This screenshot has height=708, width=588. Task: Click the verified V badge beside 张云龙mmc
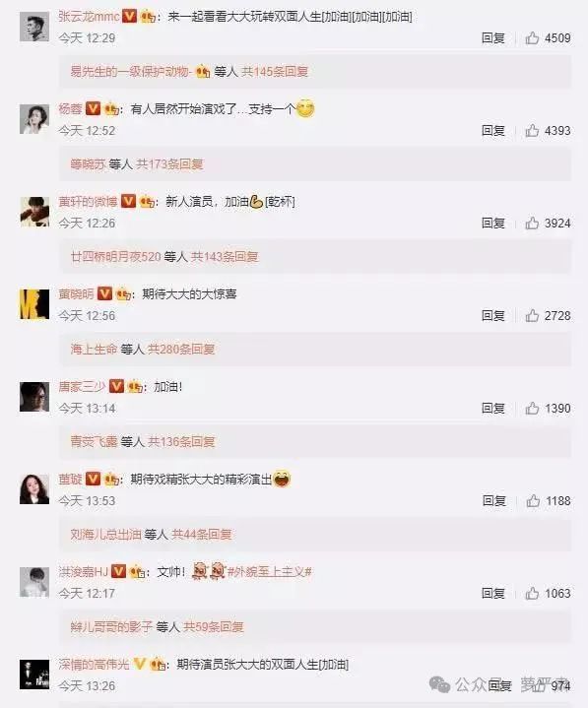click(130, 17)
